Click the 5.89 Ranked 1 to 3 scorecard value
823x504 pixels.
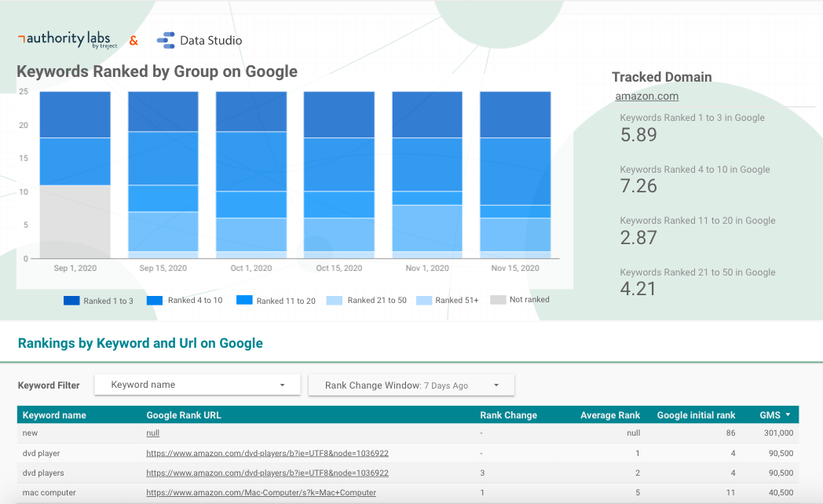(x=638, y=135)
